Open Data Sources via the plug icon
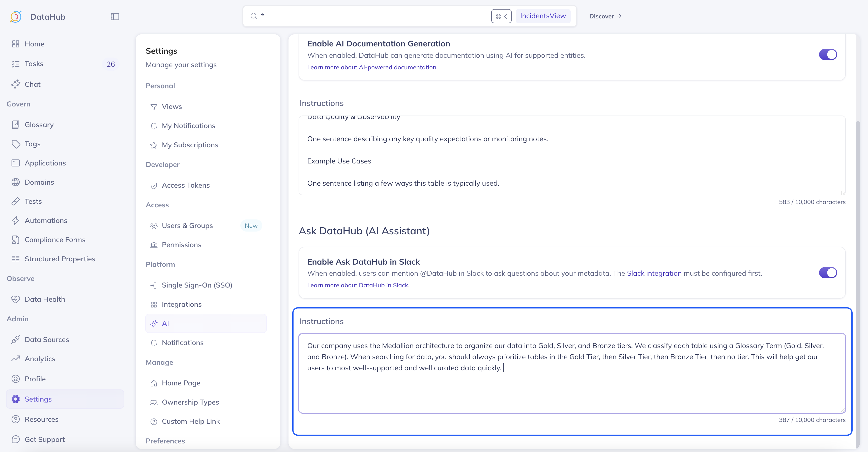868x452 pixels. pyautogui.click(x=15, y=340)
